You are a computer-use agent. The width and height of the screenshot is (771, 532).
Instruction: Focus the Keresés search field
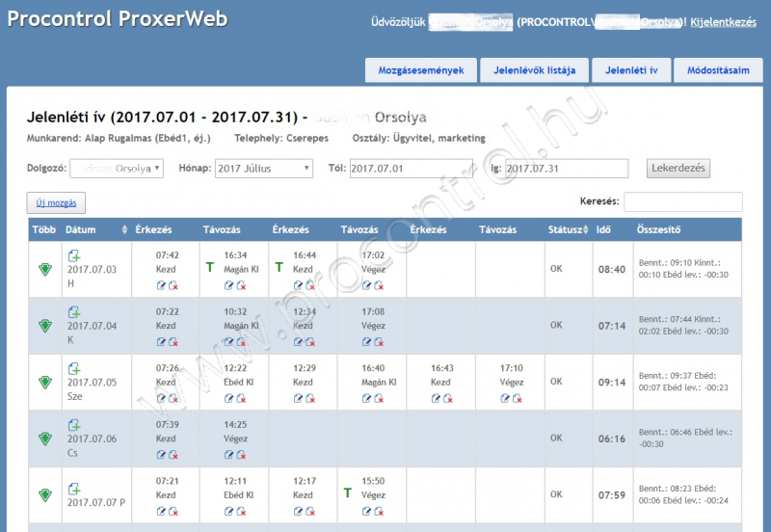(x=683, y=201)
